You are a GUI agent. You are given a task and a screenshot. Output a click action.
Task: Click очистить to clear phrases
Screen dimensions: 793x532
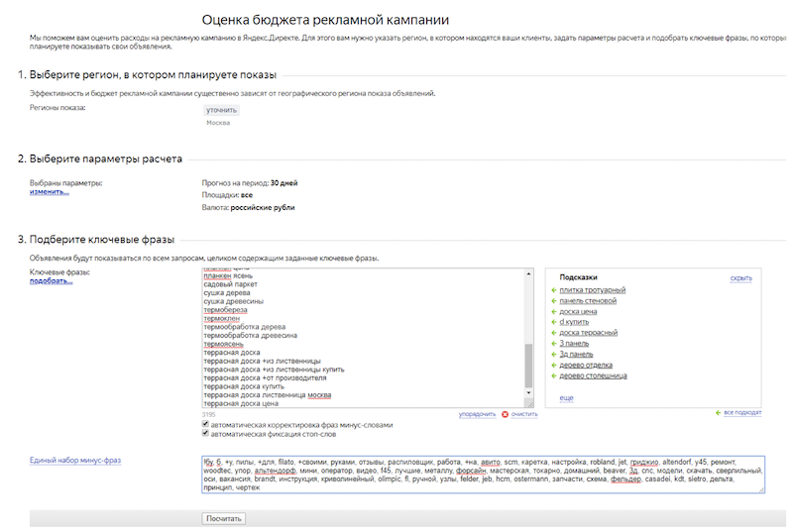pyautogui.click(x=524, y=414)
